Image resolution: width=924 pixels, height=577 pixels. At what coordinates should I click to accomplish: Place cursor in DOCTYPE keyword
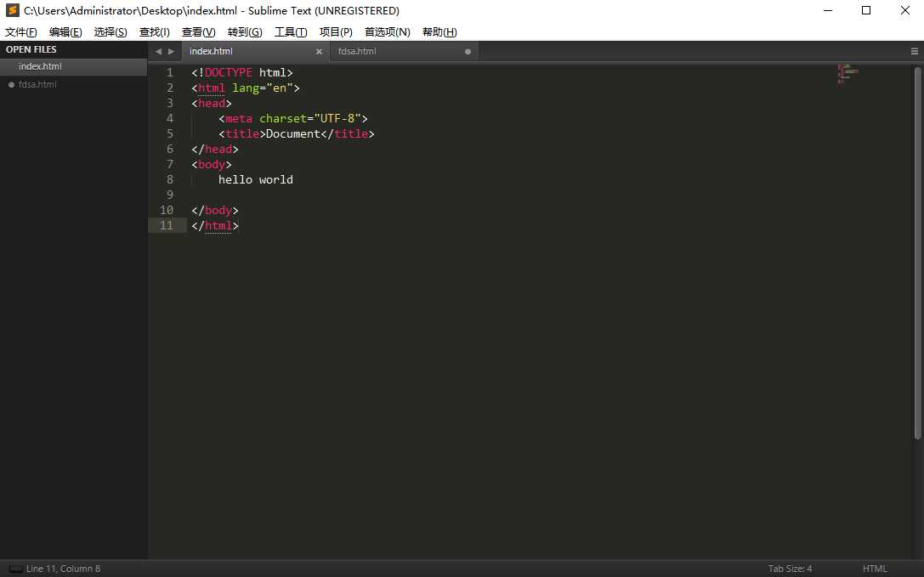pyautogui.click(x=228, y=72)
